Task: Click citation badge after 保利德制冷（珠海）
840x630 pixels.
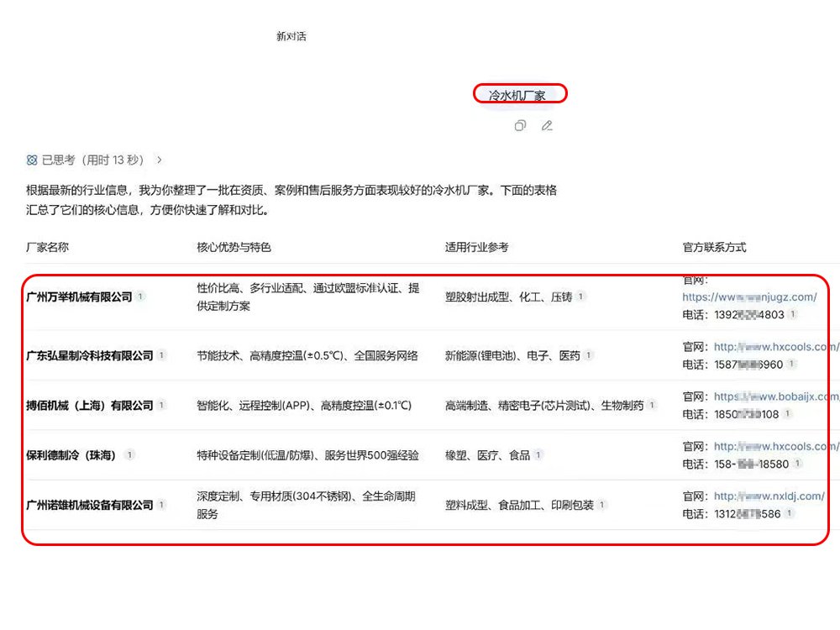Action: pyautogui.click(x=129, y=454)
